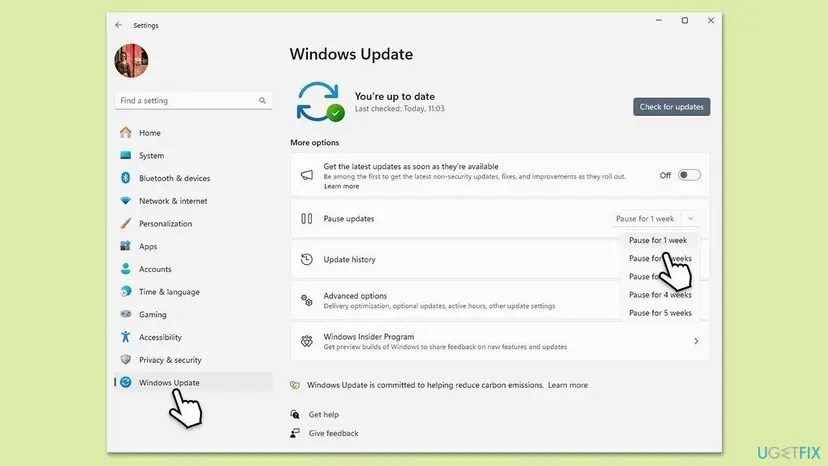The image size is (828, 466).
Task: Maximize the Settings window
Action: (x=684, y=21)
